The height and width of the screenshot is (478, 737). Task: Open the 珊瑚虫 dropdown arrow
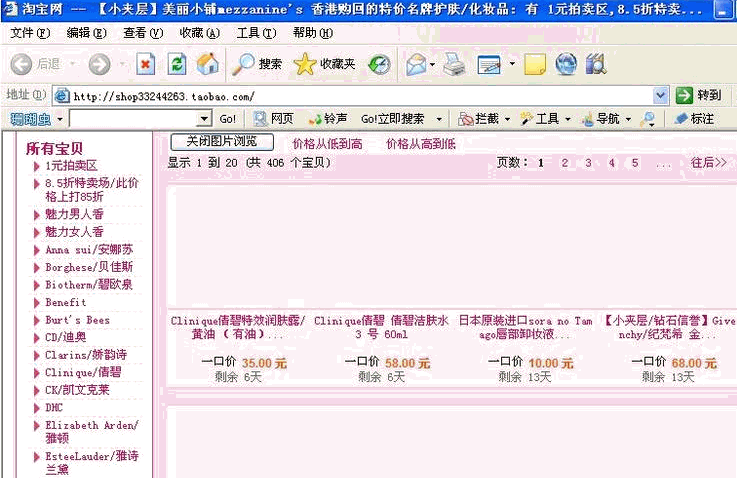[60, 119]
